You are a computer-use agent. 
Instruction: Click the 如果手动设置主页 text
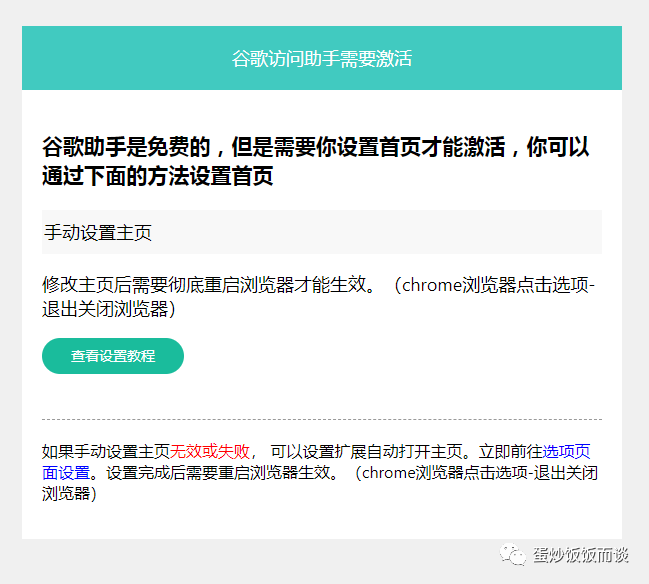[106, 451]
